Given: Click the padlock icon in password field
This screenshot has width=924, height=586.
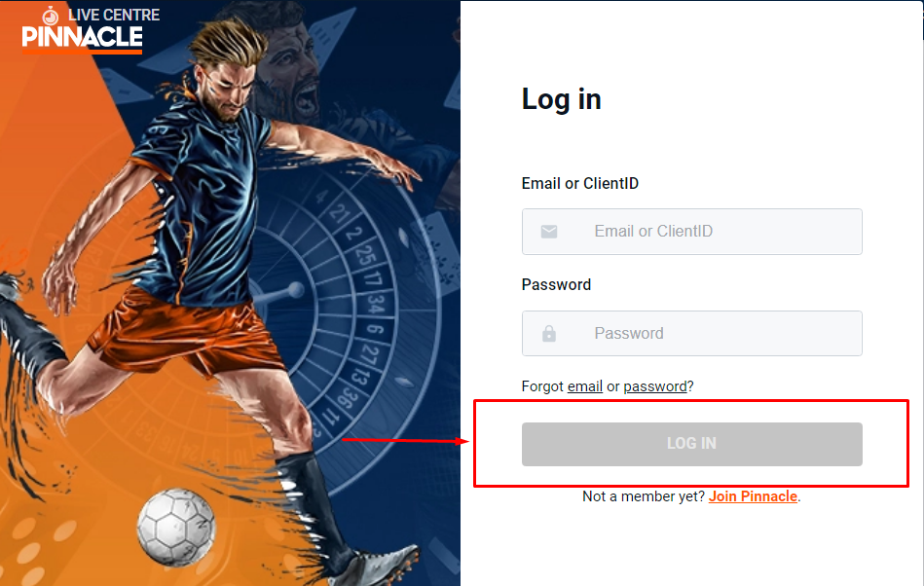Looking at the screenshot, I should pos(548,333).
